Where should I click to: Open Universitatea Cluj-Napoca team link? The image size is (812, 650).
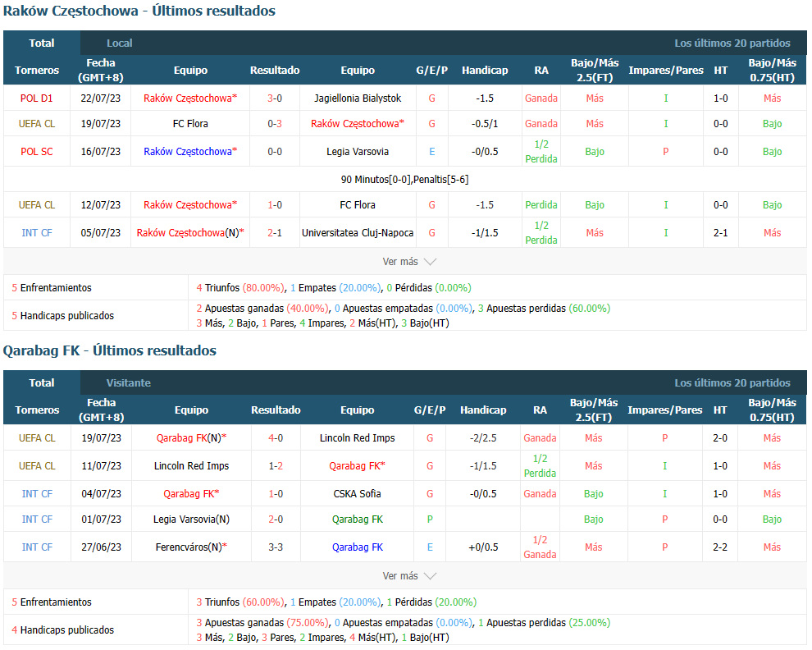[x=358, y=233]
